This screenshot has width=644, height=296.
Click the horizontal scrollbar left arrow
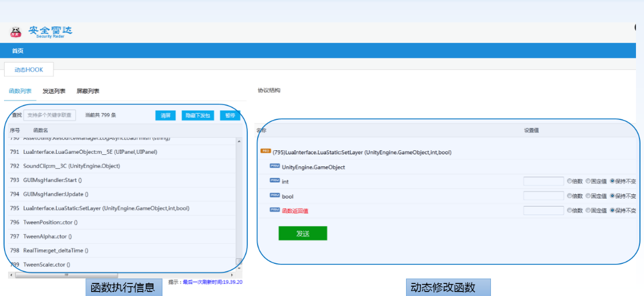[x=11, y=275]
